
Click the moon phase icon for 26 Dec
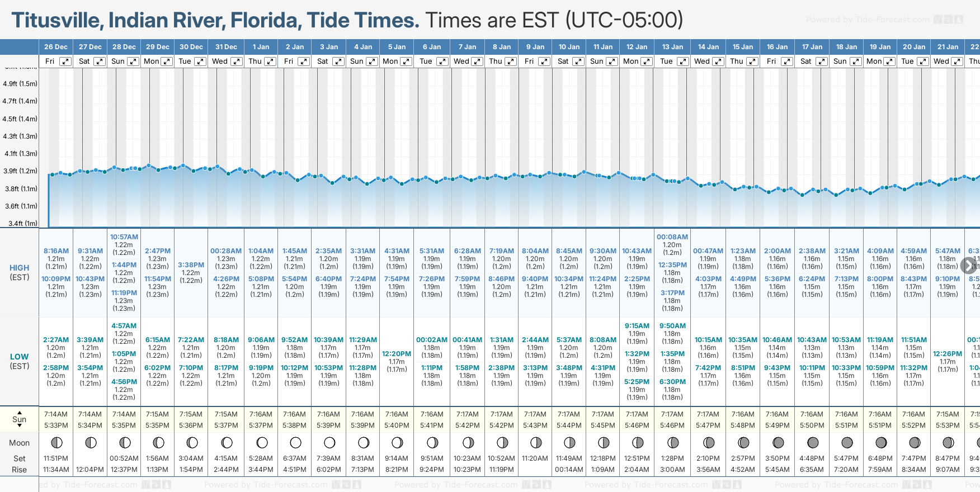(56, 443)
